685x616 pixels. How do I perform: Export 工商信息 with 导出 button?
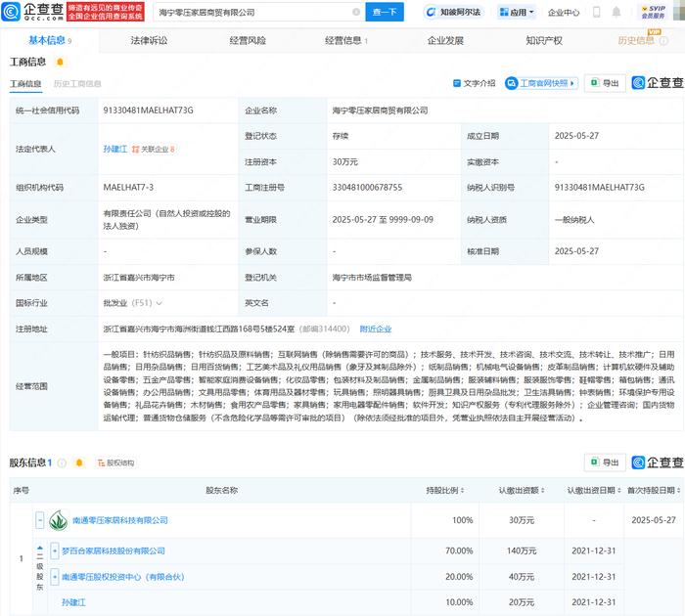605,83
